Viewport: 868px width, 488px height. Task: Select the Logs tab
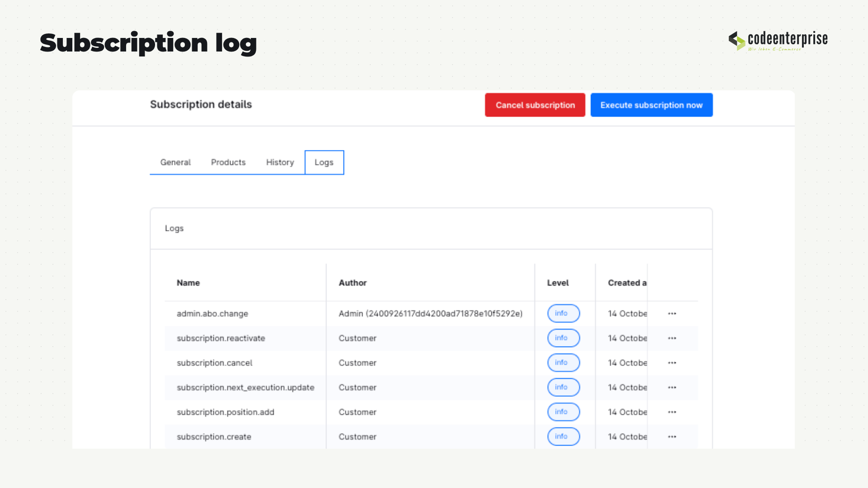click(x=324, y=162)
